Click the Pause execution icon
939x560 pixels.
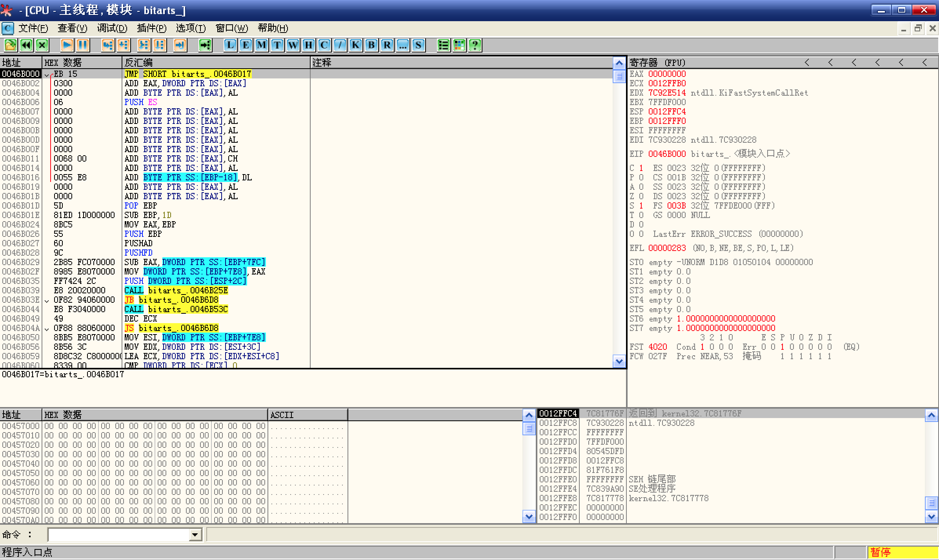click(83, 45)
